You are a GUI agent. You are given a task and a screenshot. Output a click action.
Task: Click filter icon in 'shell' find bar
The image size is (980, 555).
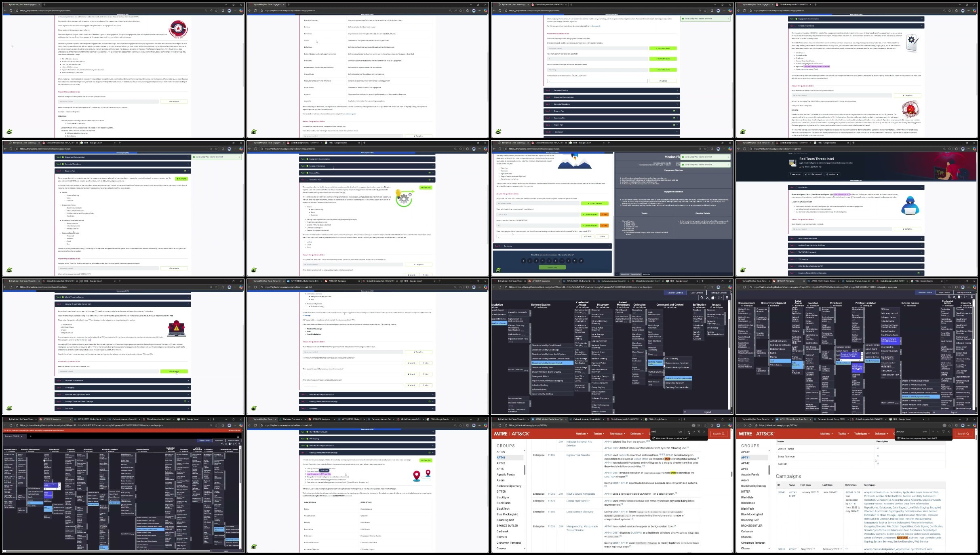pos(699,432)
